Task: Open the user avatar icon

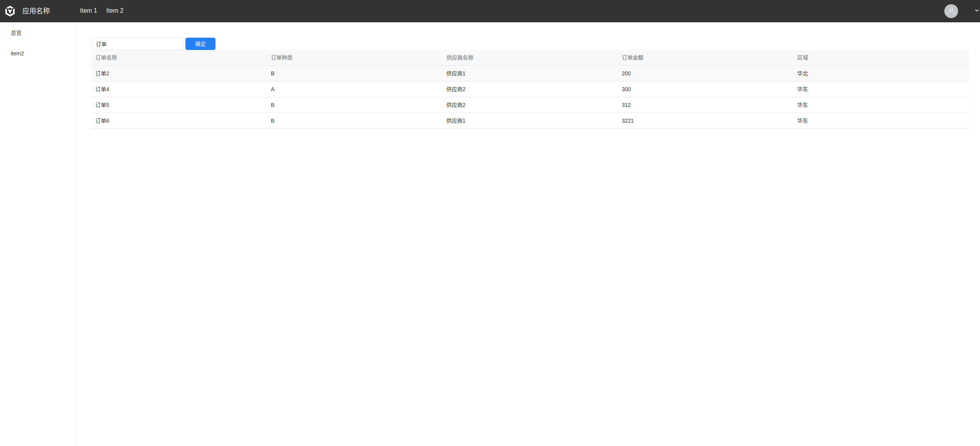Action: tap(951, 11)
